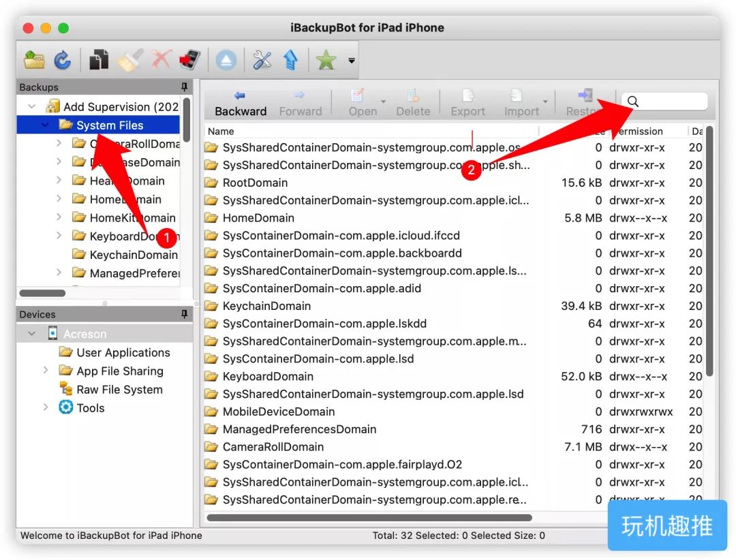Select the MobileDeviceDomain folder row
736x560 pixels.
(x=453, y=411)
